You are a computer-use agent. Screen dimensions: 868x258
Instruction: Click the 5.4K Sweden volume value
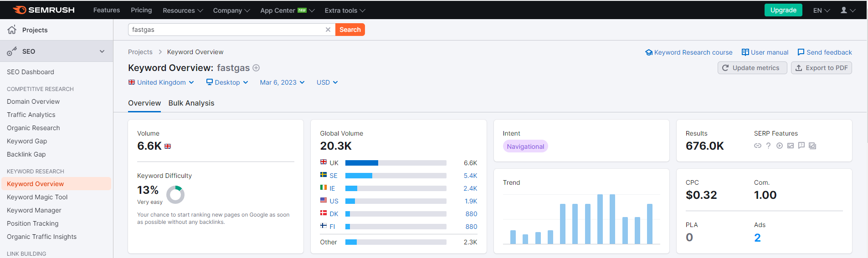tap(470, 176)
